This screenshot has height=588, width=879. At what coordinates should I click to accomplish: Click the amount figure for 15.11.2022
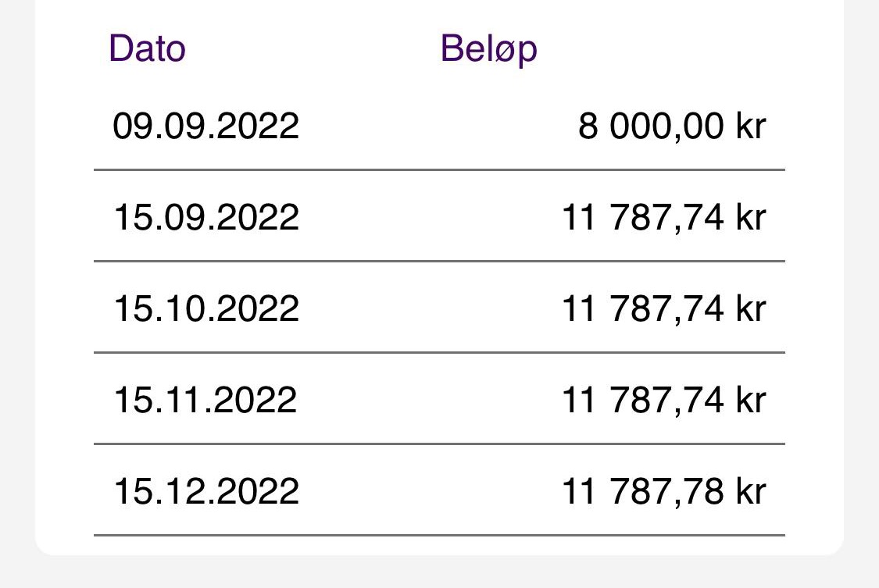(x=643, y=400)
